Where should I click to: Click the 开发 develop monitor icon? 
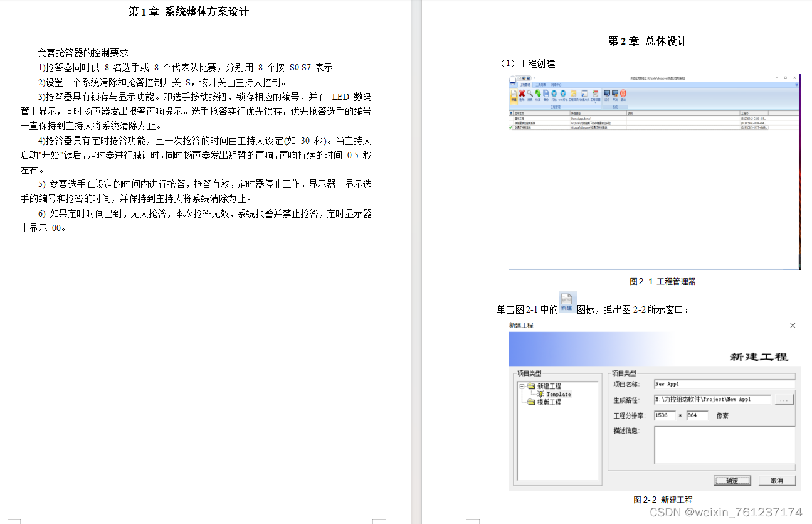pos(615,95)
